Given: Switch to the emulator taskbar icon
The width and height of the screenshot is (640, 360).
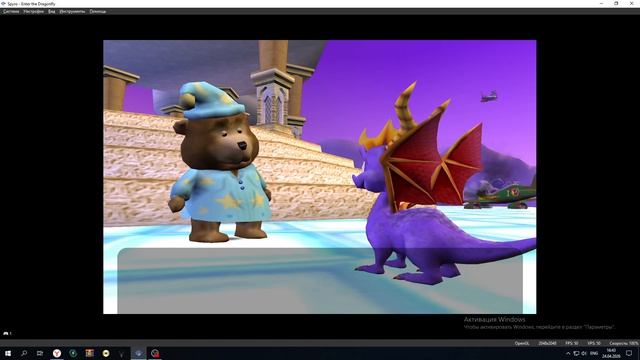Looking at the screenshot, I should [x=138, y=353].
